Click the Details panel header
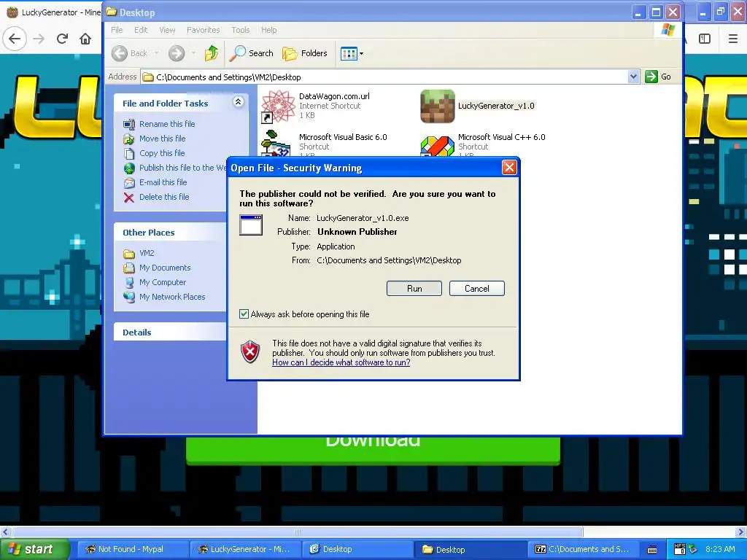Viewport: 747px width, 560px height. [x=171, y=332]
